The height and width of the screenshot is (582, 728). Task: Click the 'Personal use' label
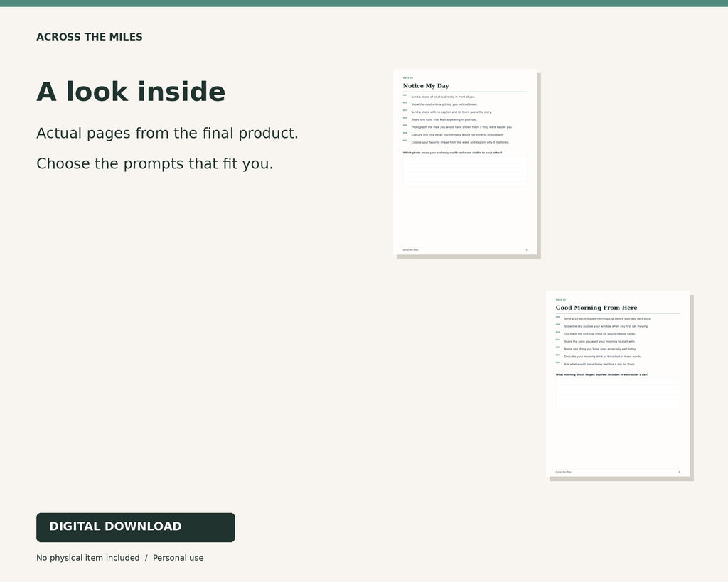(x=178, y=558)
